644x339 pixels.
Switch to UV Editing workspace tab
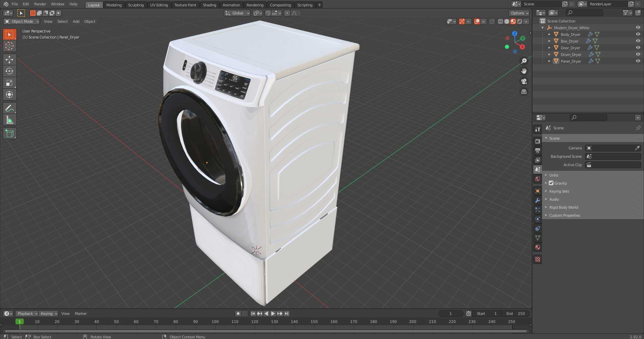pos(159,5)
